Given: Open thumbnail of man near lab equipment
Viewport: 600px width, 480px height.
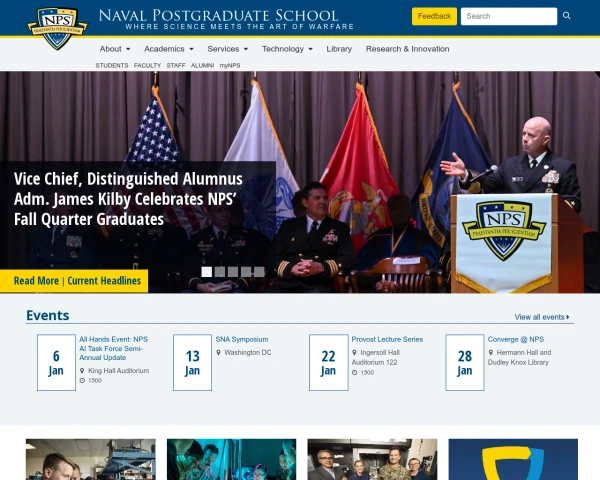Looking at the screenshot, I should (x=91, y=459).
